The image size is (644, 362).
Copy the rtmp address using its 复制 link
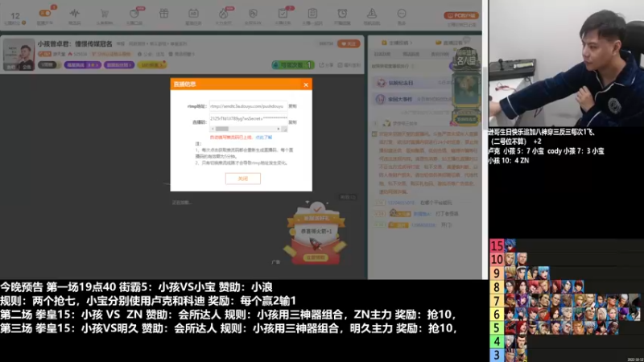tap(292, 106)
